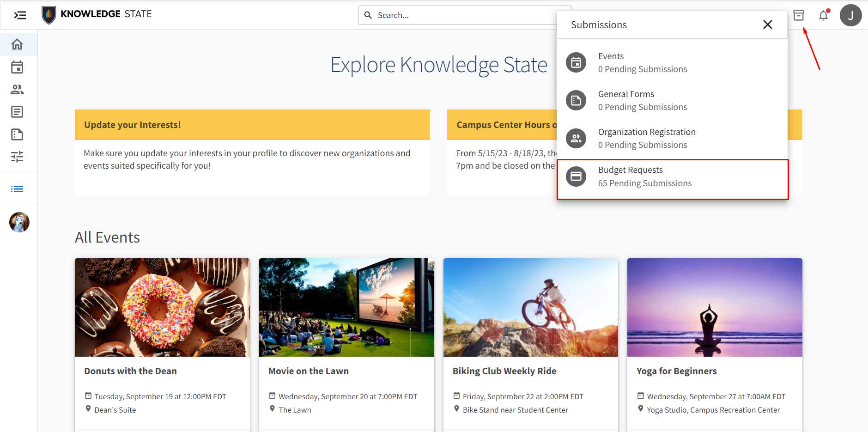Click the Knowledge State shield logo
The width and height of the screenshot is (868, 432).
click(49, 15)
